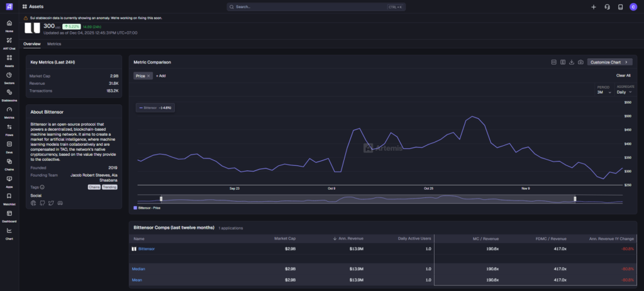Screen dimensions: 644x291
Task: Open the Aggregate Daily dropdown
Action: 625,92
